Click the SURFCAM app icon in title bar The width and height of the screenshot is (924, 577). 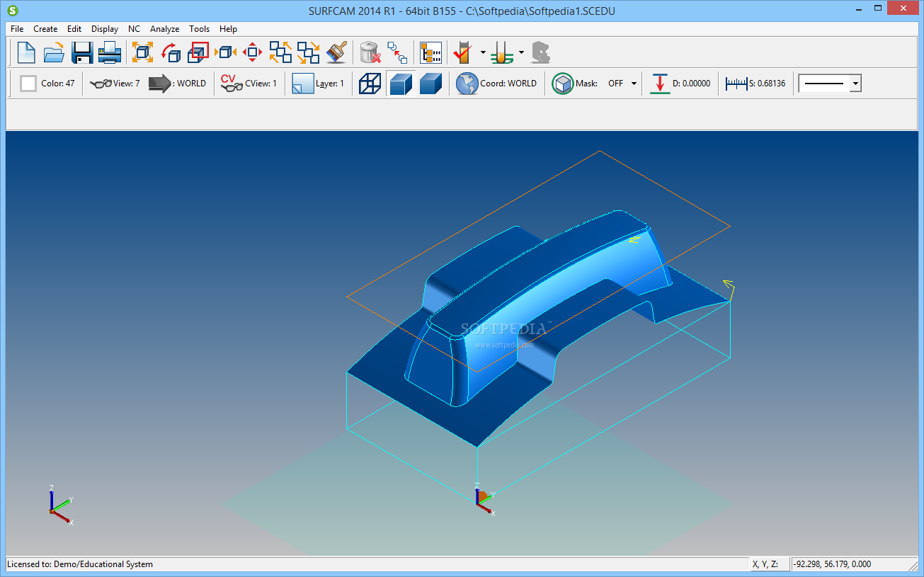11,11
